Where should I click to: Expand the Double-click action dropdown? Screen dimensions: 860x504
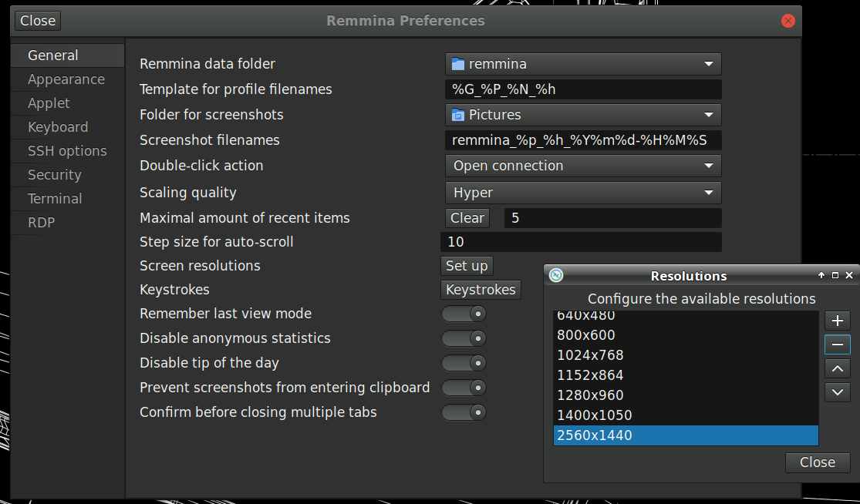pos(583,166)
